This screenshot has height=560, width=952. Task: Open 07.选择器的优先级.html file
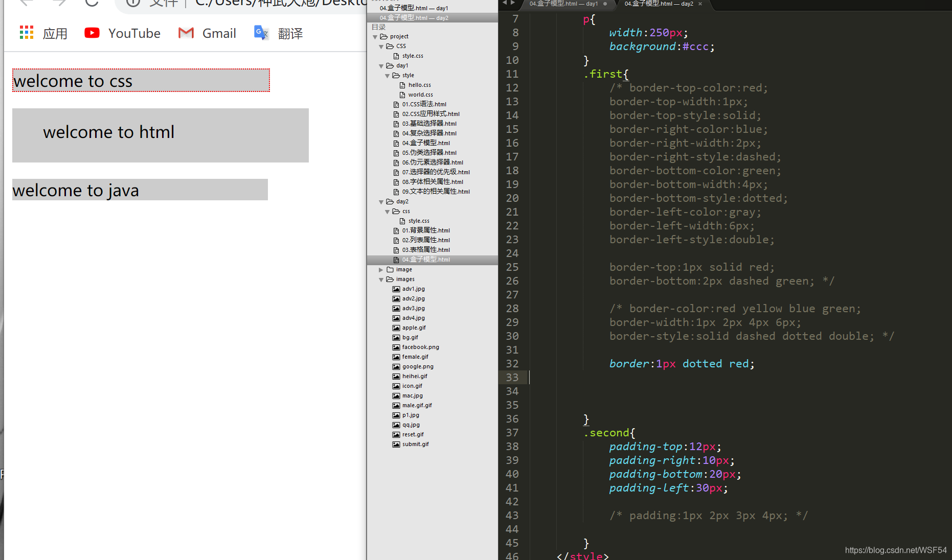[x=436, y=172]
